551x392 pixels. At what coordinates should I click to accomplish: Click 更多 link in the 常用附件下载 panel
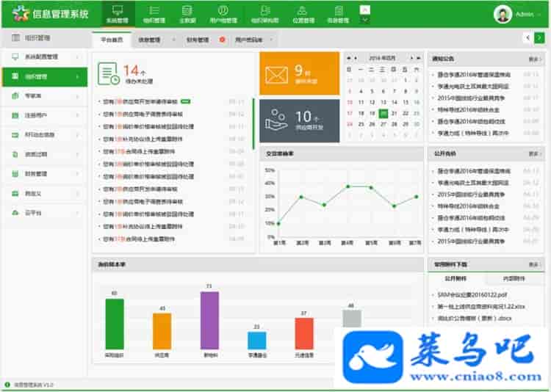click(x=535, y=264)
